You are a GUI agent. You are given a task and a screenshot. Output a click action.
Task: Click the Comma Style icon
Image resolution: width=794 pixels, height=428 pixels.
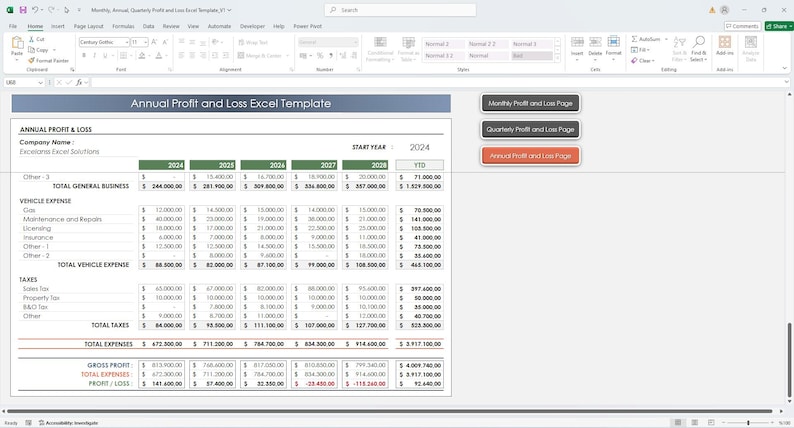(x=331, y=56)
